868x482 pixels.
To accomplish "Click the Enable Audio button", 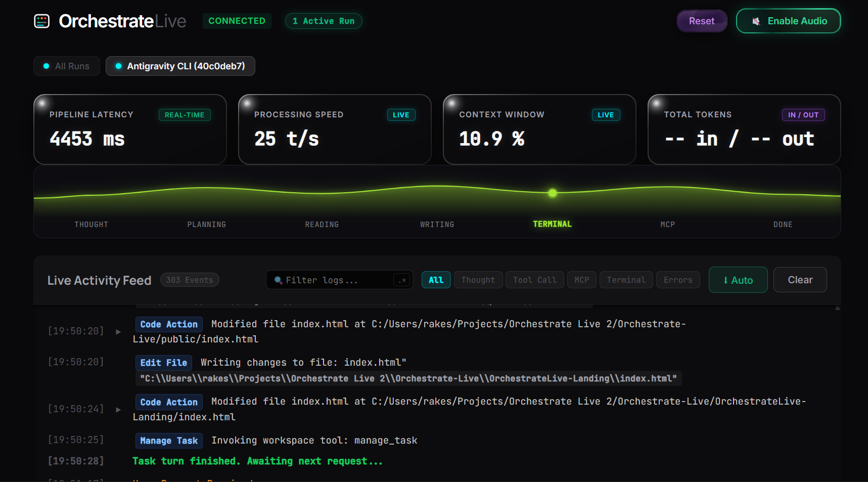I will [788, 21].
